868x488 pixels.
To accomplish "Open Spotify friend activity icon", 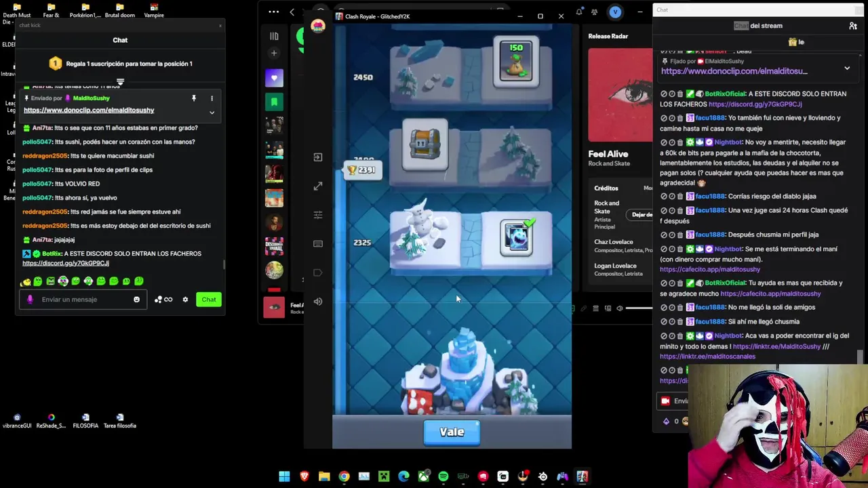I will click(x=595, y=12).
